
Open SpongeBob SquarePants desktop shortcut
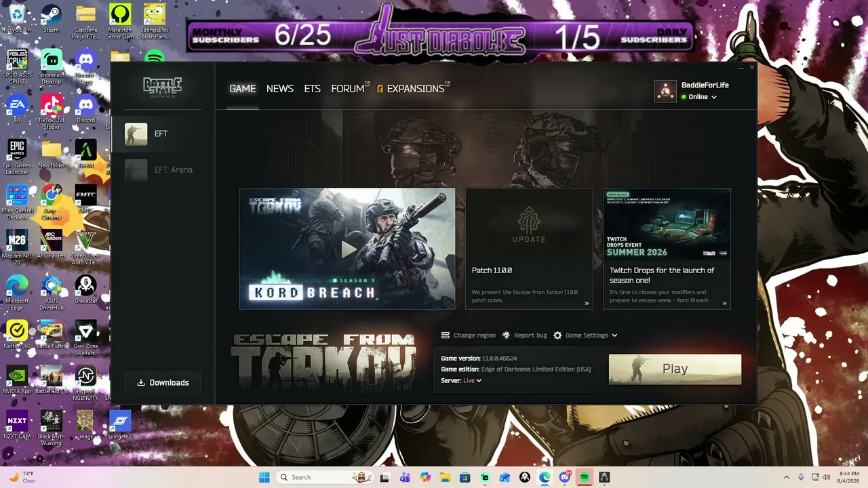tap(154, 22)
